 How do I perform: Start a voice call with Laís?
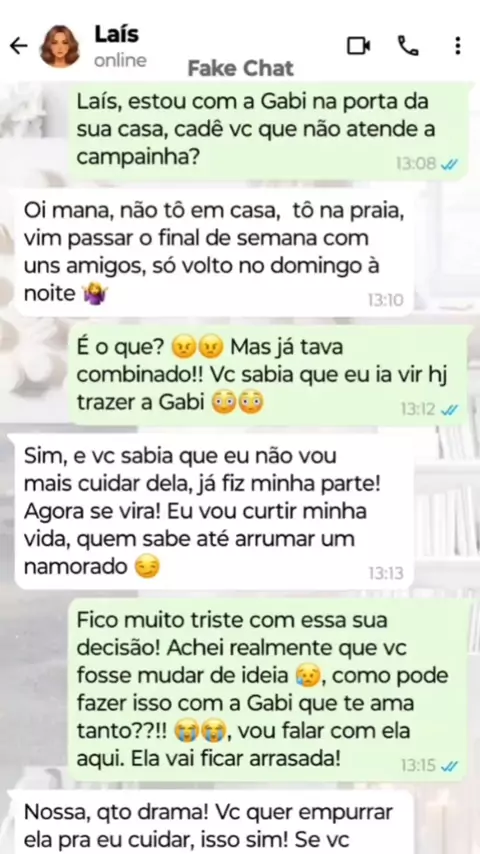[408, 46]
